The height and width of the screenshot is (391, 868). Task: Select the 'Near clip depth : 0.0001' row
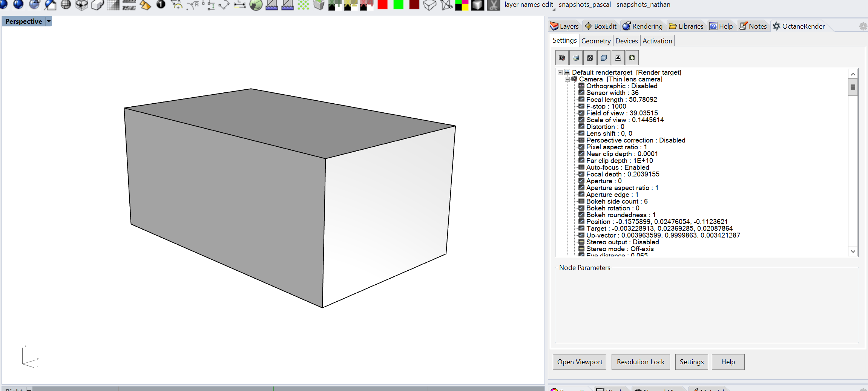point(622,154)
